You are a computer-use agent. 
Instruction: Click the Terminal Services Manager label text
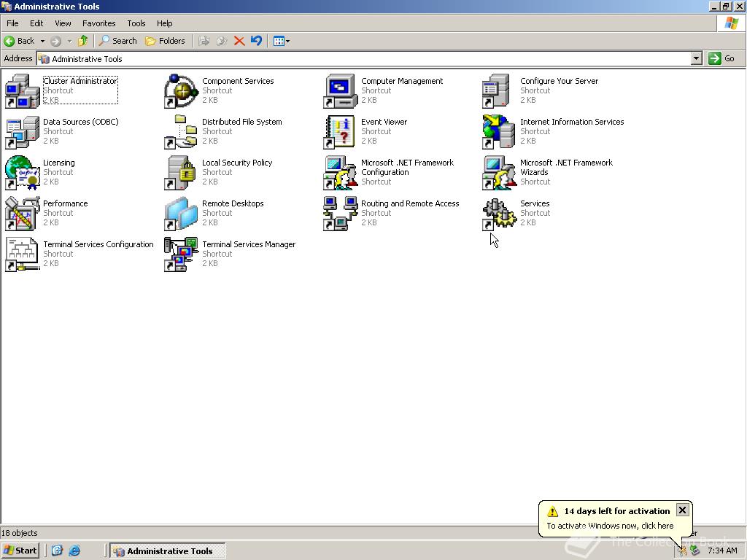(249, 244)
